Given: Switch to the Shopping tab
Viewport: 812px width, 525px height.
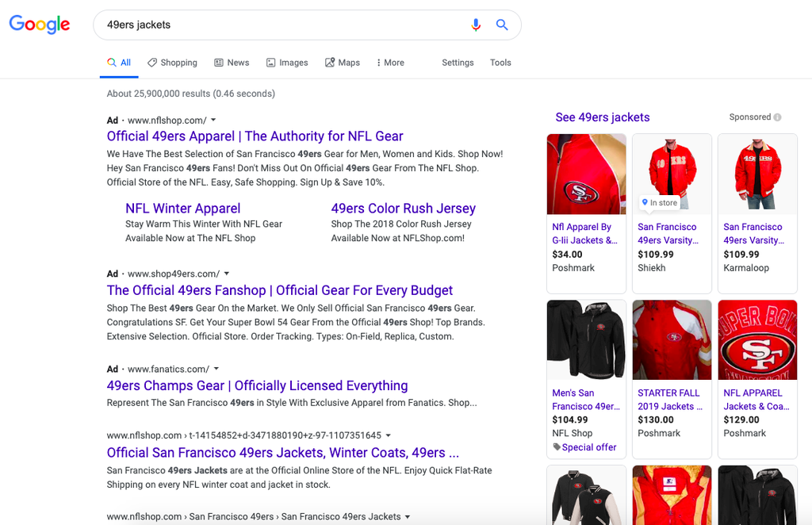Looking at the screenshot, I should pyautogui.click(x=172, y=63).
